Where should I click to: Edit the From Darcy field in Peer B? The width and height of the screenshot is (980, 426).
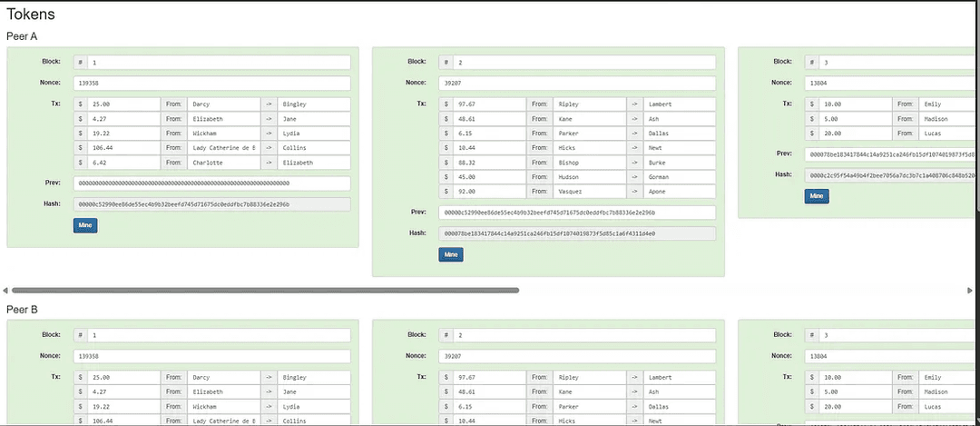[x=224, y=377]
